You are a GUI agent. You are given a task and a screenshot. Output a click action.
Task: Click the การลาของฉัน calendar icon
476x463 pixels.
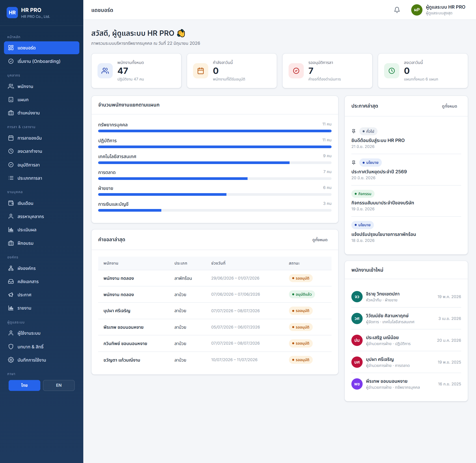[x=11, y=138]
